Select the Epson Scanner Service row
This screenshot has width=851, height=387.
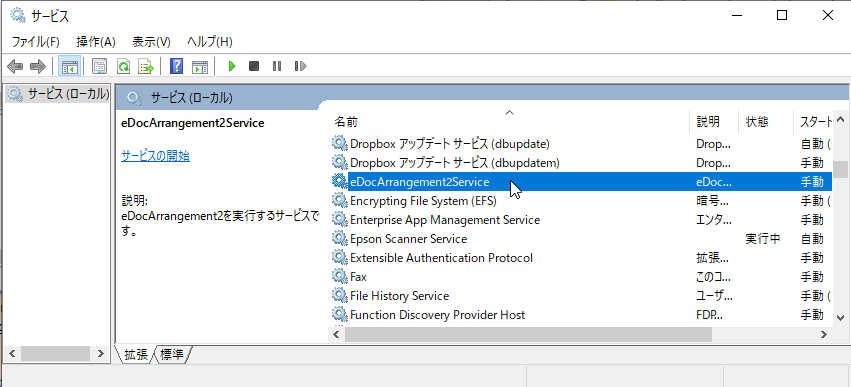(x=581, y=239)
